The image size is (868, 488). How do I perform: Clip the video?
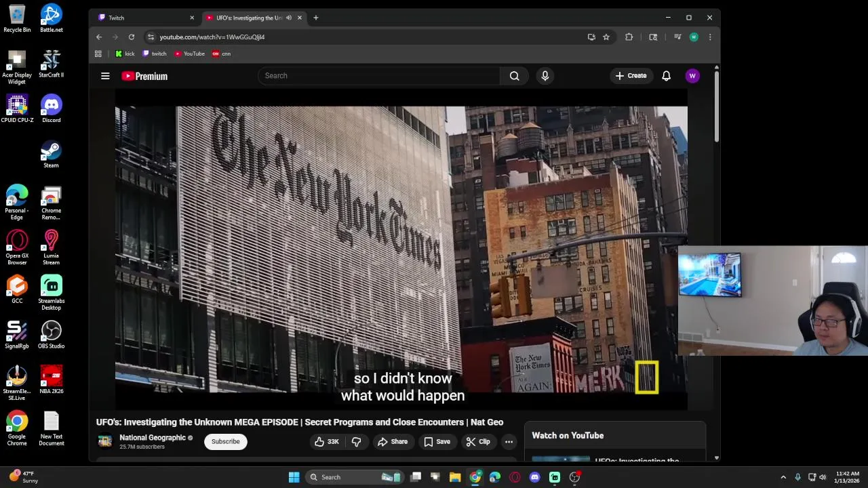(478, 442)
